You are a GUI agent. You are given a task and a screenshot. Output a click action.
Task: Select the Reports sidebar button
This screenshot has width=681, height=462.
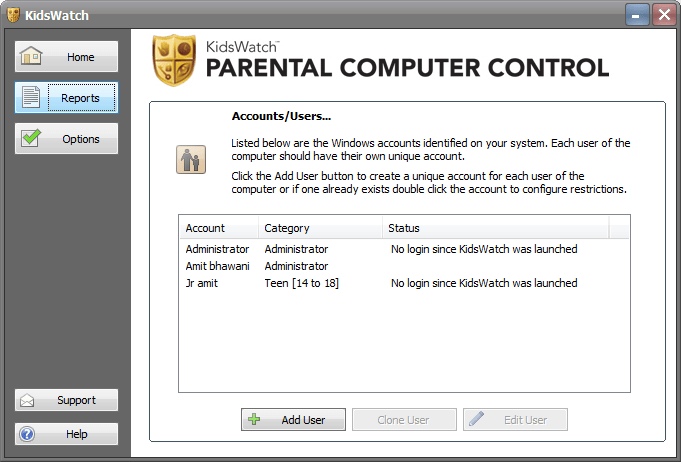[66, 98]
